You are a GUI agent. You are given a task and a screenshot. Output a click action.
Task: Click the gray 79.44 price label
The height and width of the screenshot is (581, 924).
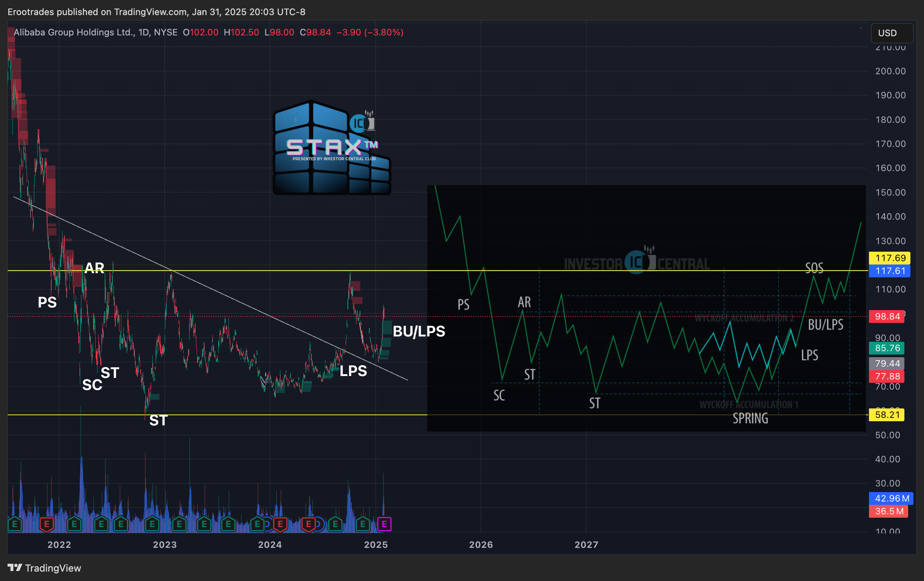tap(887, 364)
